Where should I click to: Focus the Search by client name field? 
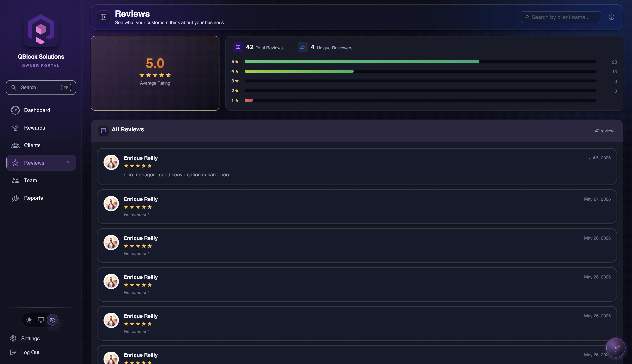[x=561, y=17]
